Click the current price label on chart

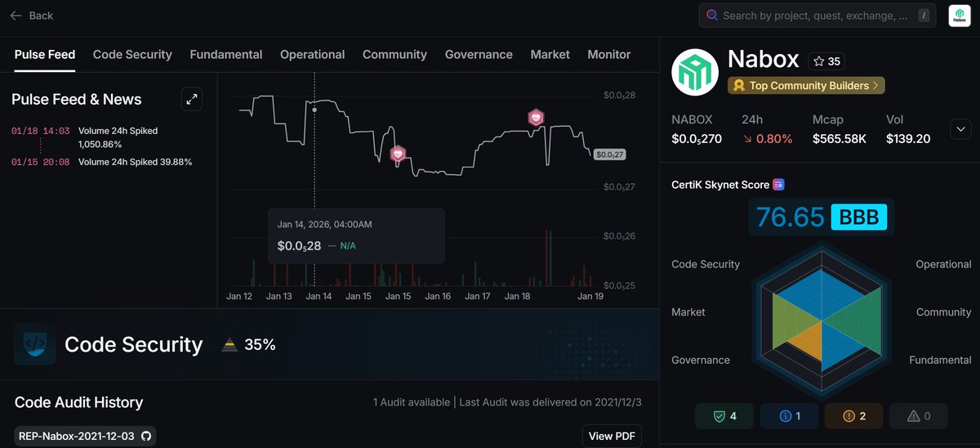(x=609, y=155)
